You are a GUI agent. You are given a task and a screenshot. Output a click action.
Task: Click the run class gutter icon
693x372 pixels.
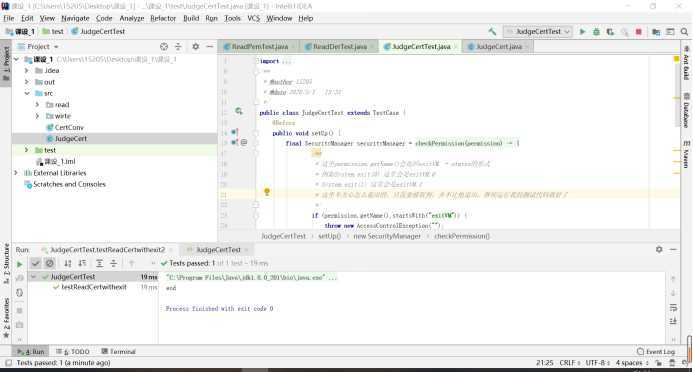239,111
